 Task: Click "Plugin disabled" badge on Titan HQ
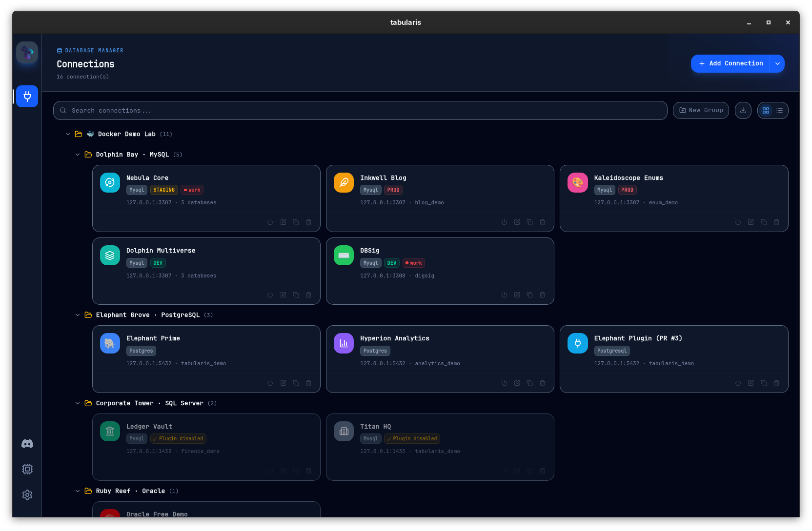[412, 439]
